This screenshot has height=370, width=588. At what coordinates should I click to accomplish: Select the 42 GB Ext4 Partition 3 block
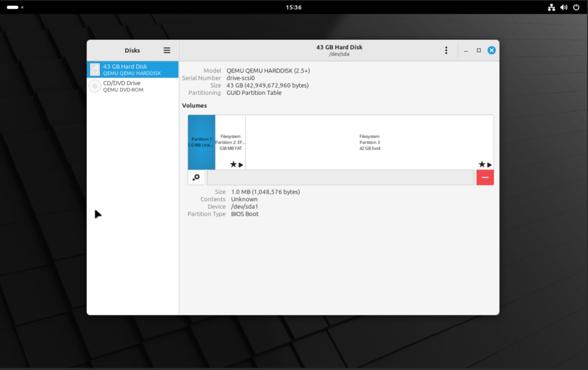[369, 142]
